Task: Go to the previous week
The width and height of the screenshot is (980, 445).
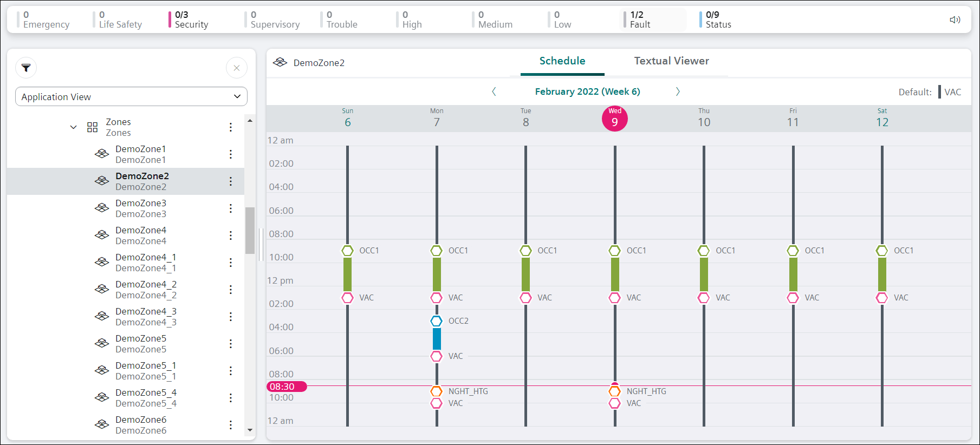Action: (494, 91)
